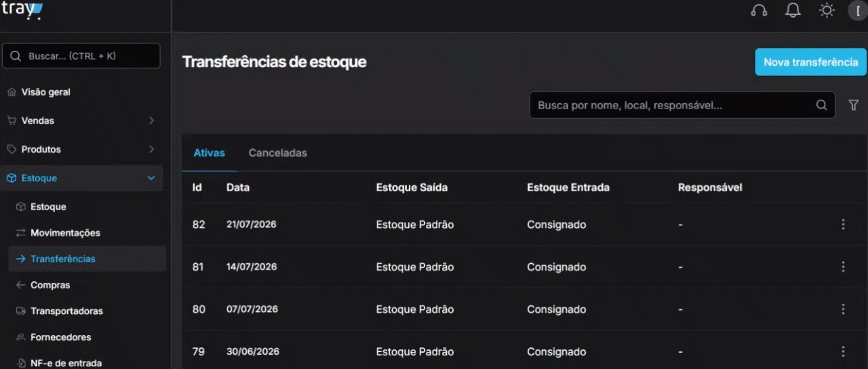
Task: Open the filter funnel icon
Action: pos(854,105)
